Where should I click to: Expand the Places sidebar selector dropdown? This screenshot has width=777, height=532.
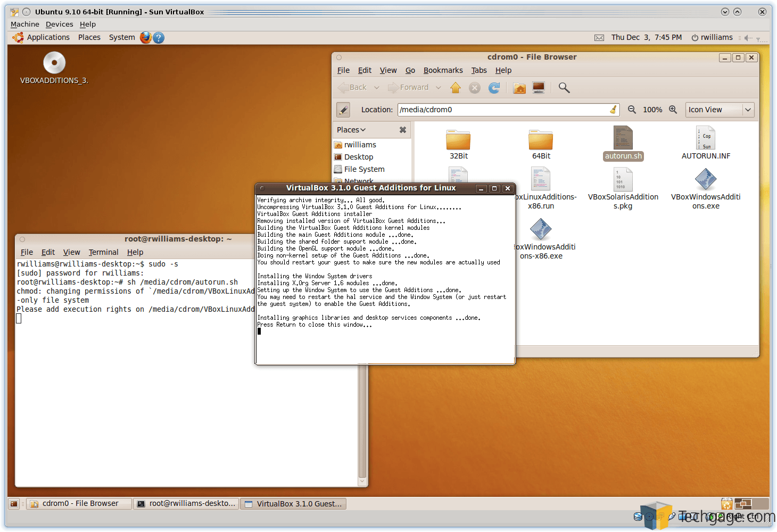(x=351, y=130)
